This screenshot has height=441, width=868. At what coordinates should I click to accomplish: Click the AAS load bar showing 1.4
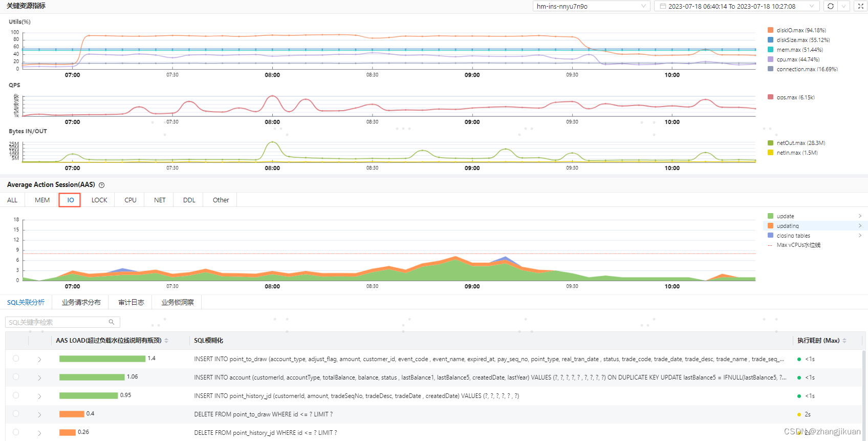point(102,359)
